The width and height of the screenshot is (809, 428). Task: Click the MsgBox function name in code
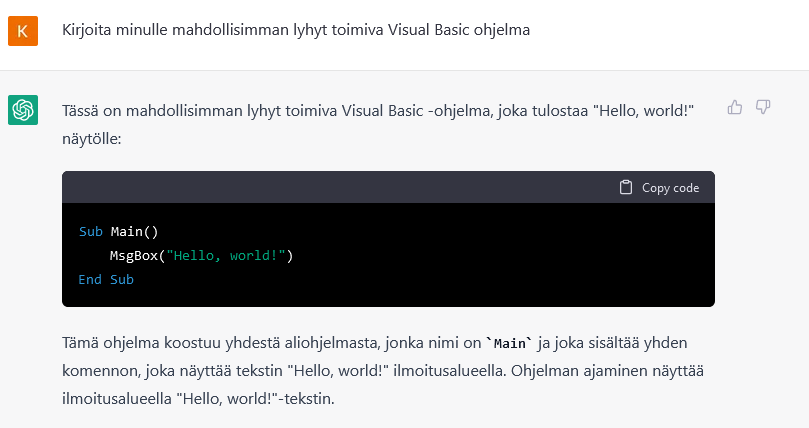point(134,256)
